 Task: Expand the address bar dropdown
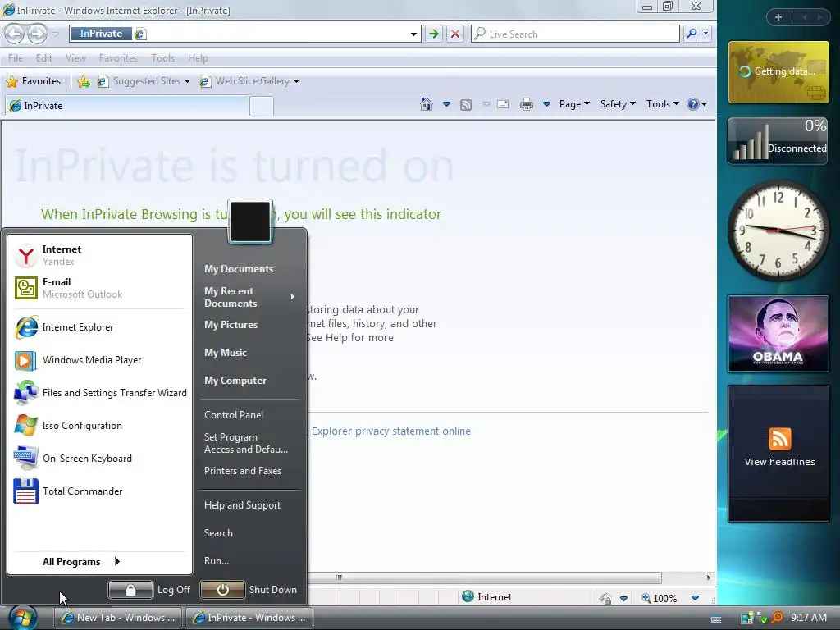coord(413,34)
